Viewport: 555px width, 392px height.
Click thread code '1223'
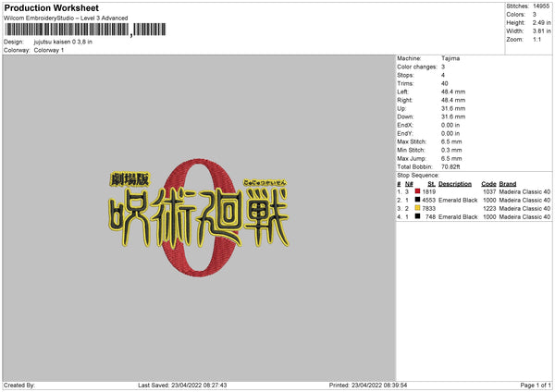[x=489, y=208]
